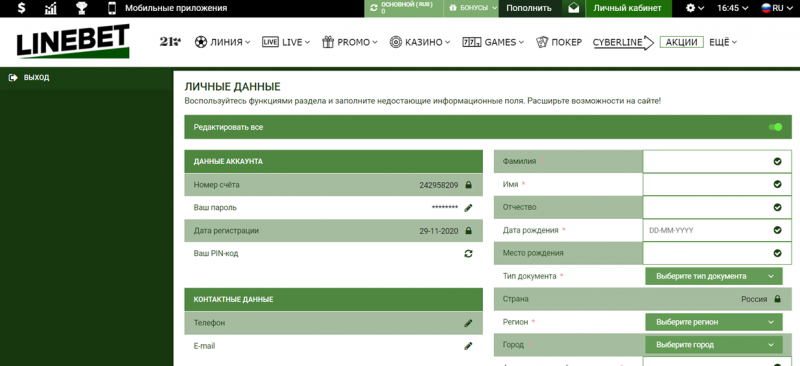Open the LIVE menu
This screenshot has width=800, height=366.
(286, 42)
